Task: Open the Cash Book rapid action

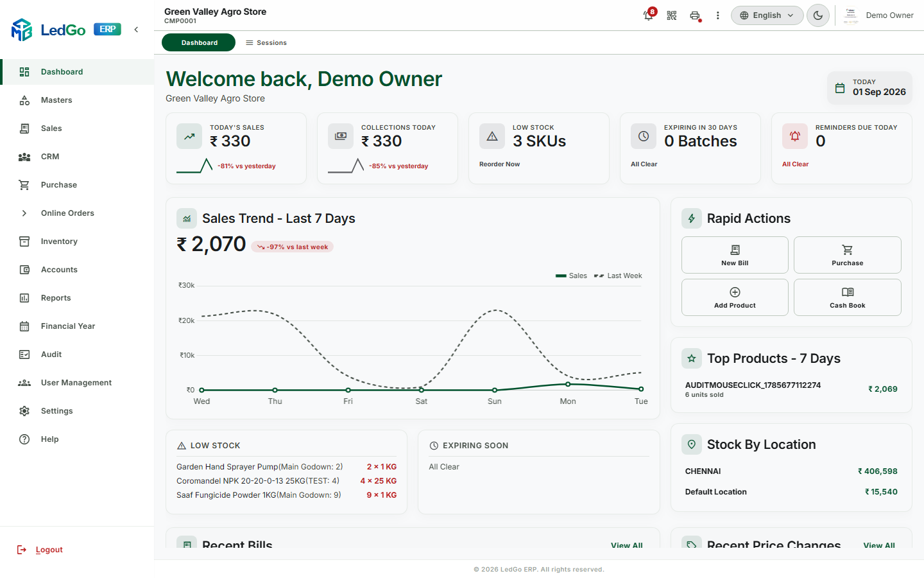Action: click(847, 297)
